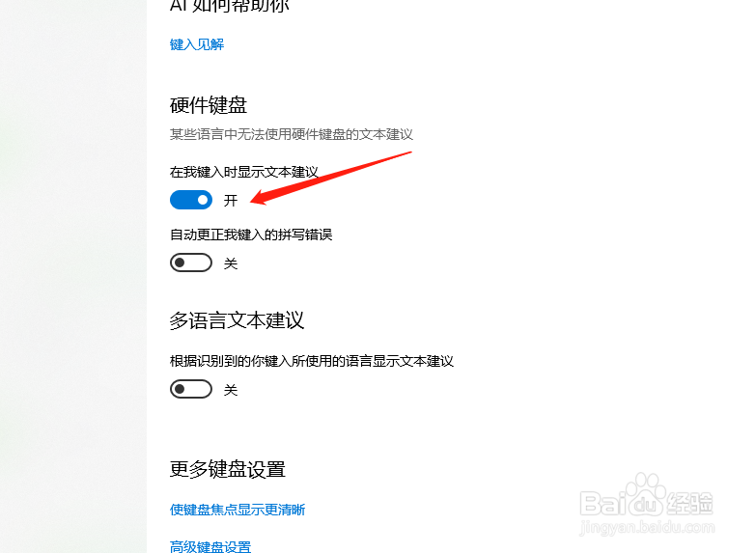Click the 开 status text beside toggle
Viewport: 756px width, 553px height.
pos(231,200)
